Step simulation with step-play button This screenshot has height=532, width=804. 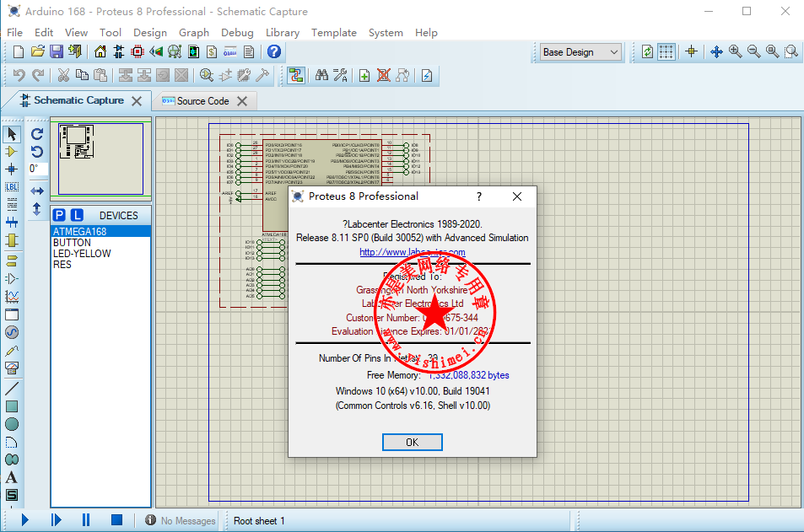click(x=56, y=520)
